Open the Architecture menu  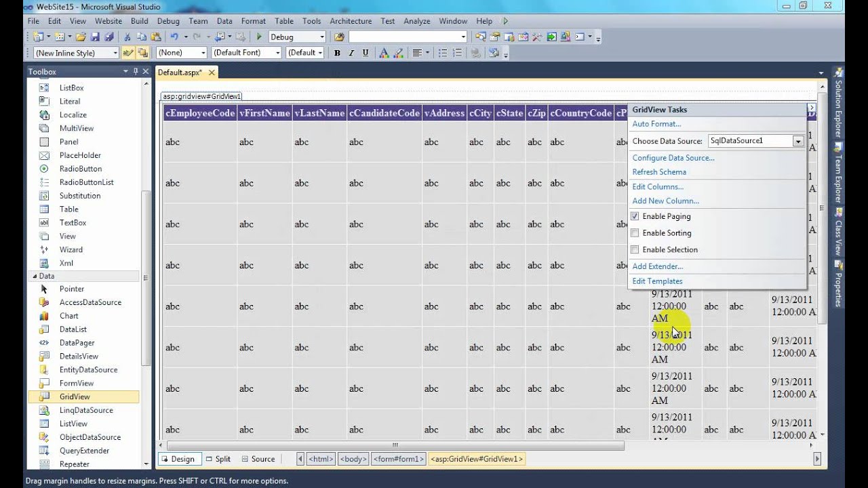[351, 21]
